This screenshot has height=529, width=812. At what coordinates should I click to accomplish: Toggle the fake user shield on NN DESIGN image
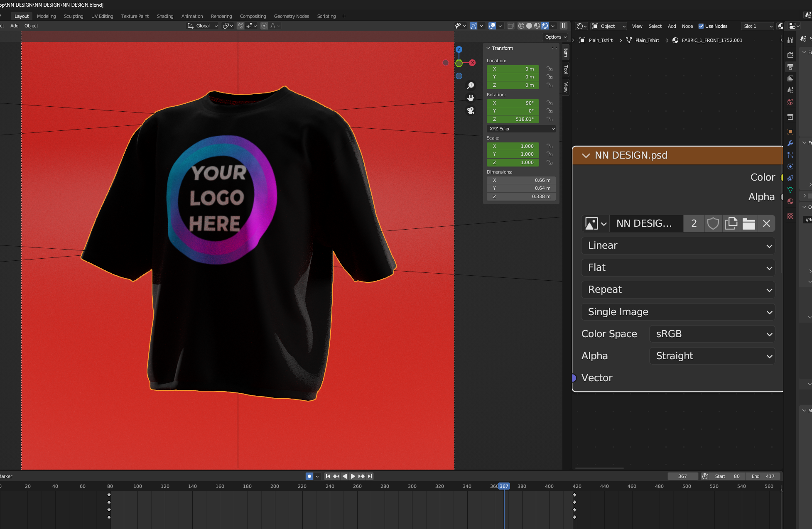[x=713, y=223]
